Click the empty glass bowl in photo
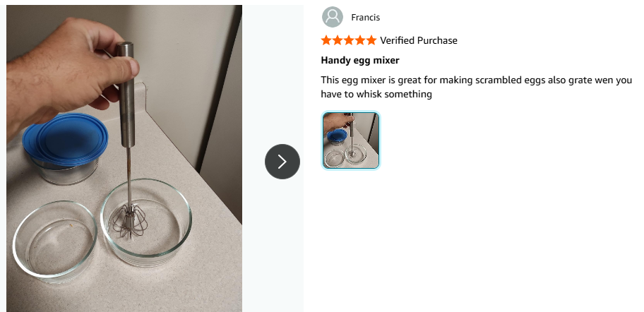644x312 pixels. 55,240
